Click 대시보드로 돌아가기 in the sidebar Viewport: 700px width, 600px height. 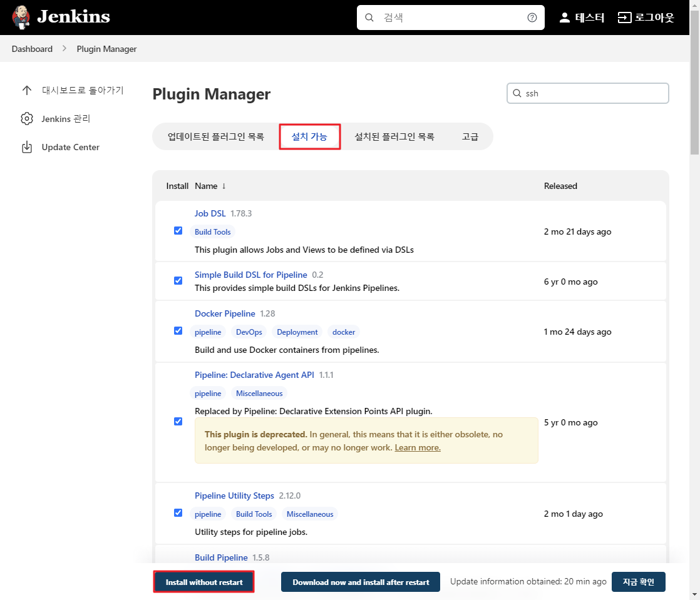83,90
